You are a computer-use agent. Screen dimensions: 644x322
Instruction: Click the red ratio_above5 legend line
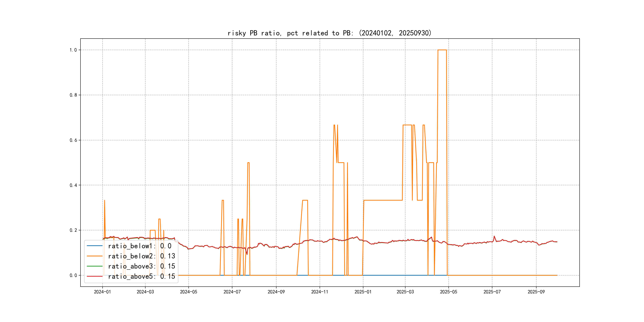(94, 276)
